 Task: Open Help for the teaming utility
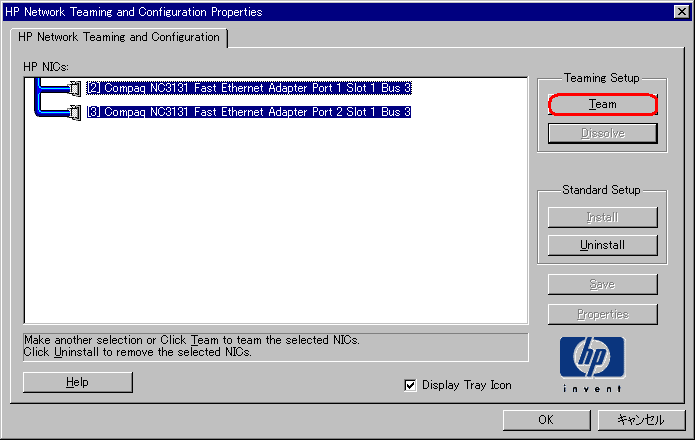tap(78, 382)
